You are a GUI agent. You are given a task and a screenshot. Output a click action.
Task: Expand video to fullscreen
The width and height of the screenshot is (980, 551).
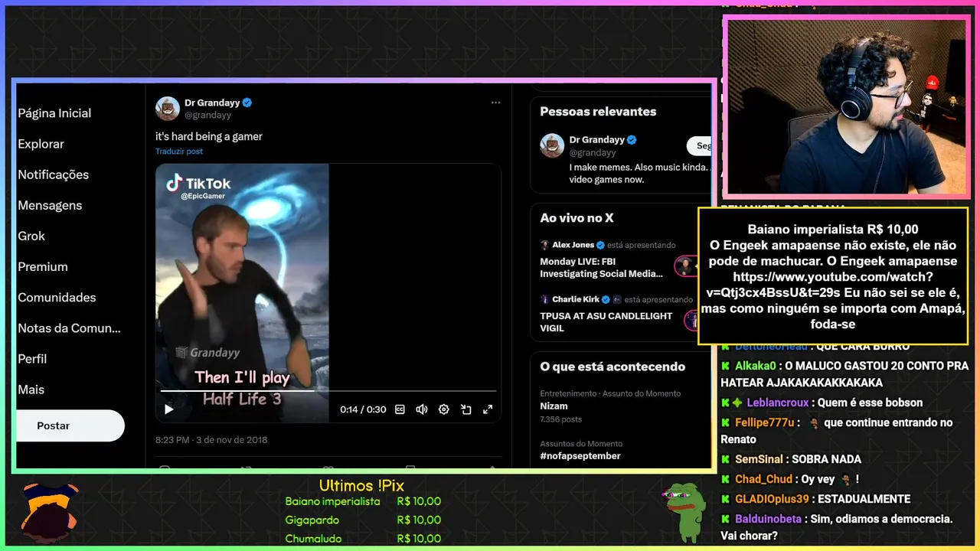coord(488,409)
